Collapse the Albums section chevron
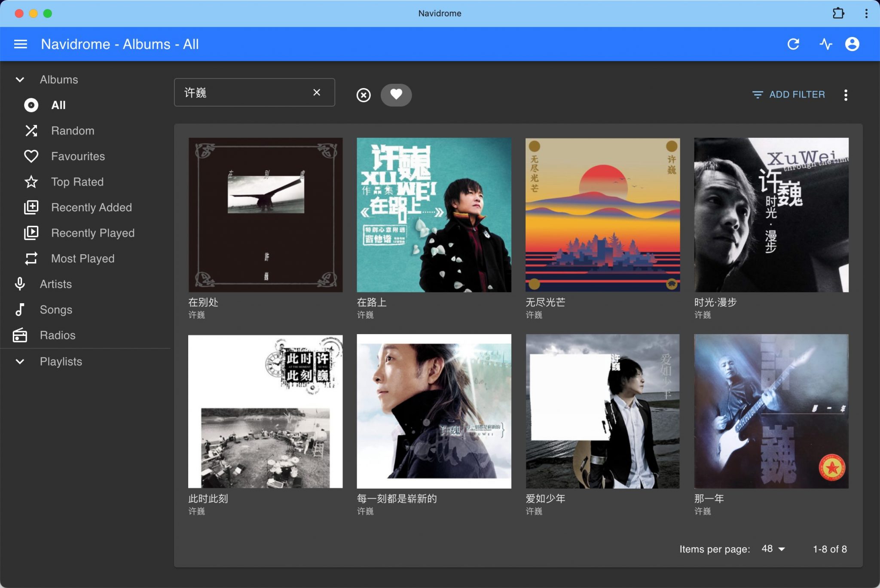This screenshot has width=880, height=588. tap(20, 79)
